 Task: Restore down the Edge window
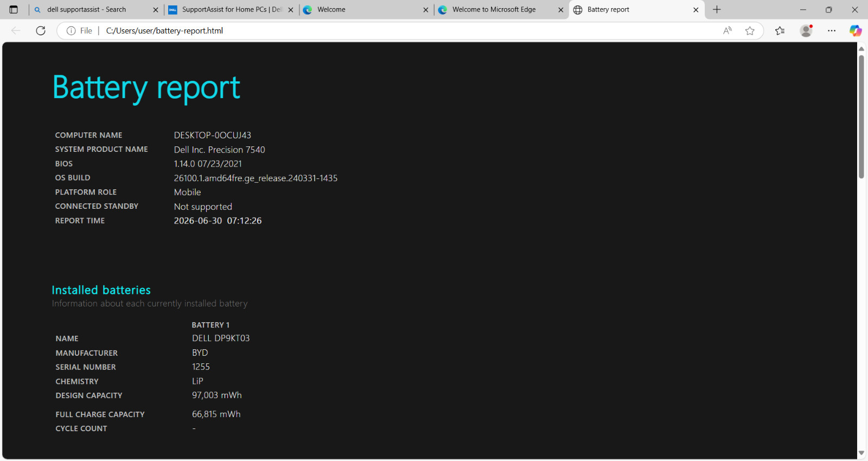(829, 10)
